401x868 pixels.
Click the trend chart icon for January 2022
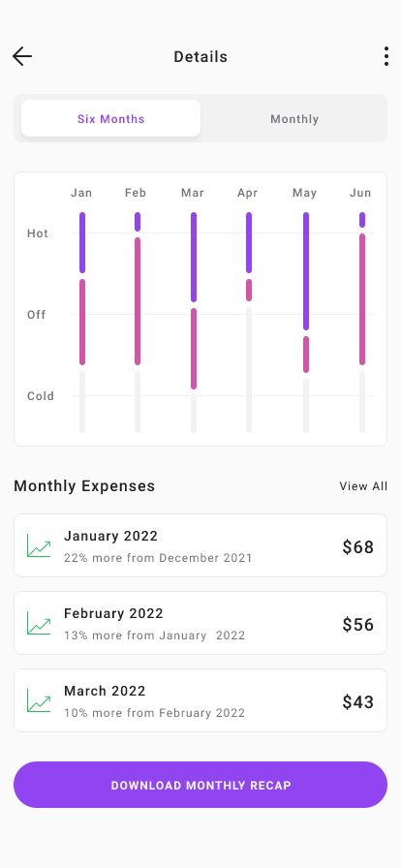[x=39, y=545]
